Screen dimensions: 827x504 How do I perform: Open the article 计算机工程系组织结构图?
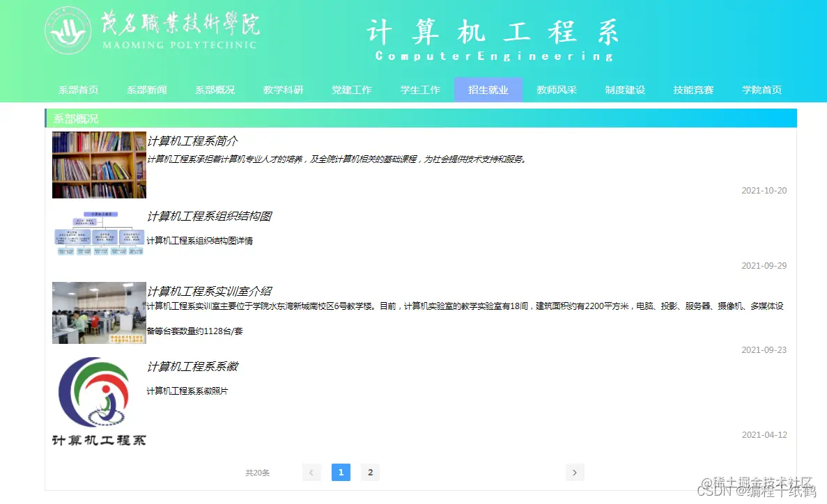[x=210, y=216]
